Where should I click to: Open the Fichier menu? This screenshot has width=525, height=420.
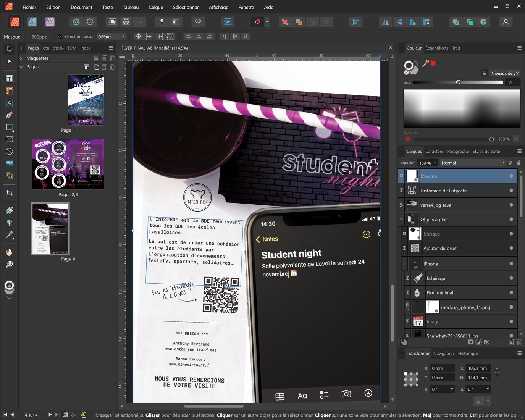[x=29, y=7]
